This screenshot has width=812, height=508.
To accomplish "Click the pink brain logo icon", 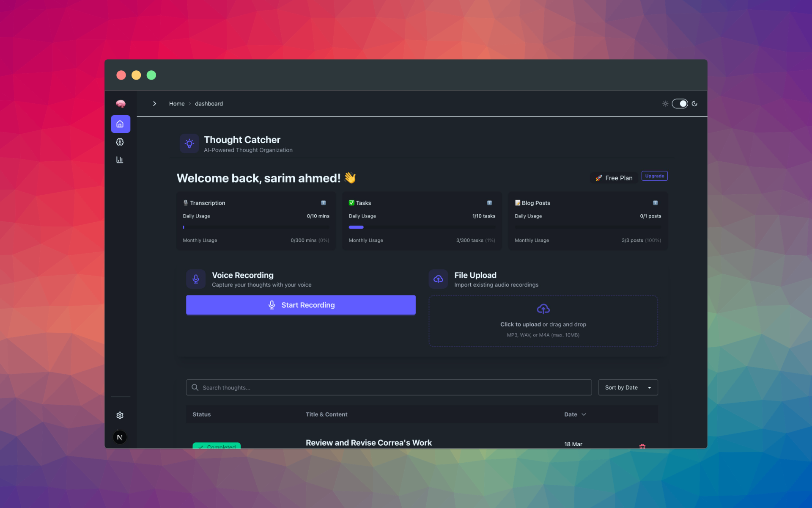I will [121, 104].
